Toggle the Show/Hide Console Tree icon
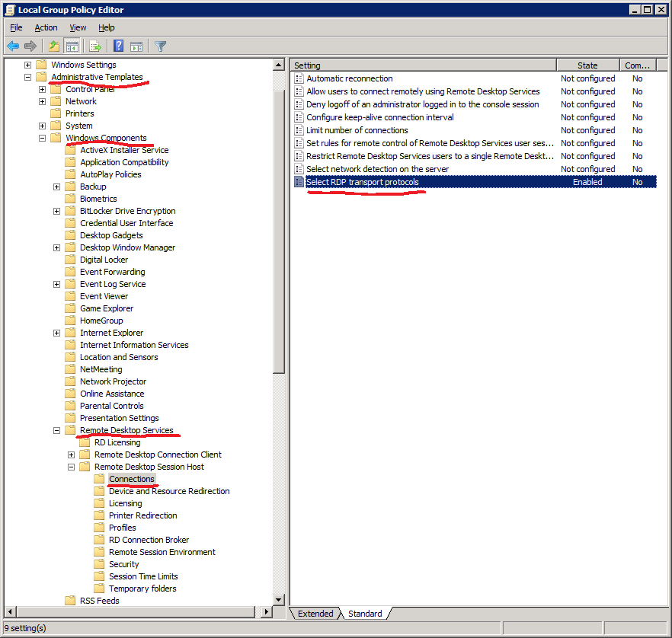The width and height of the screenshot is (672, 638). pos(72,46)
